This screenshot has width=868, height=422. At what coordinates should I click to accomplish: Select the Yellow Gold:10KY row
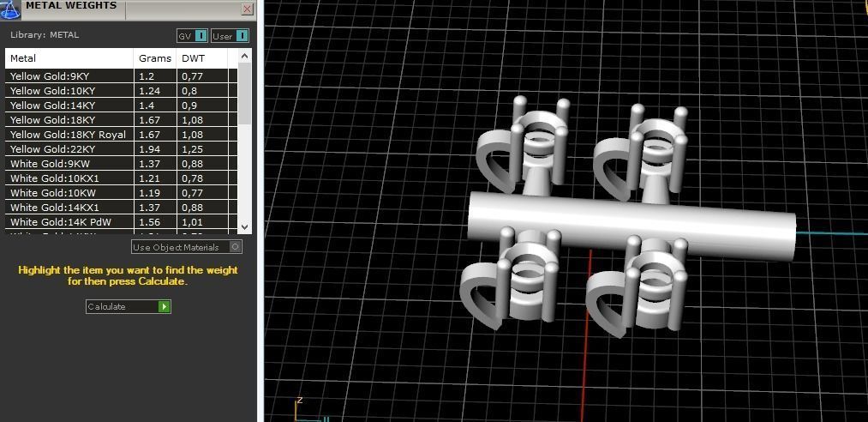click(121, 91)
